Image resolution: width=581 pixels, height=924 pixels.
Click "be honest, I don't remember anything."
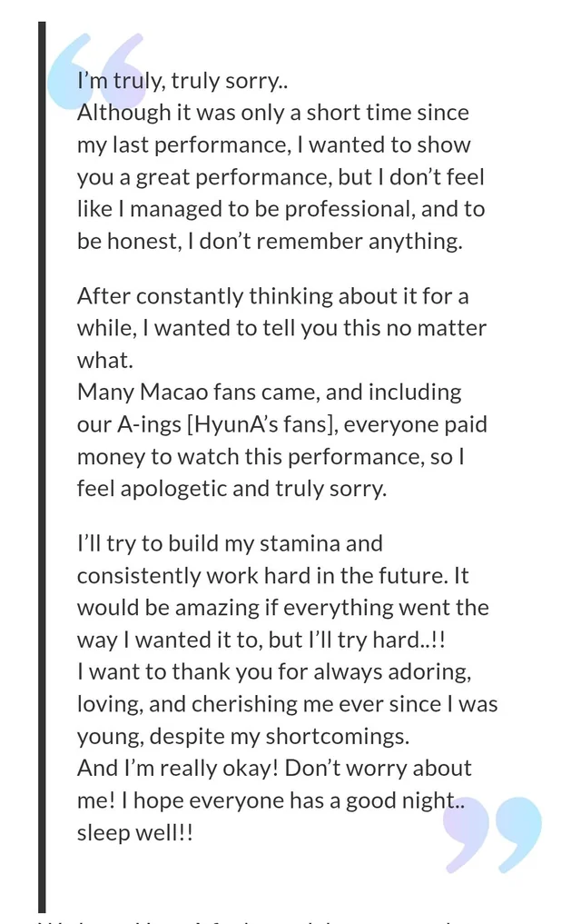click(x=269, y=241)
